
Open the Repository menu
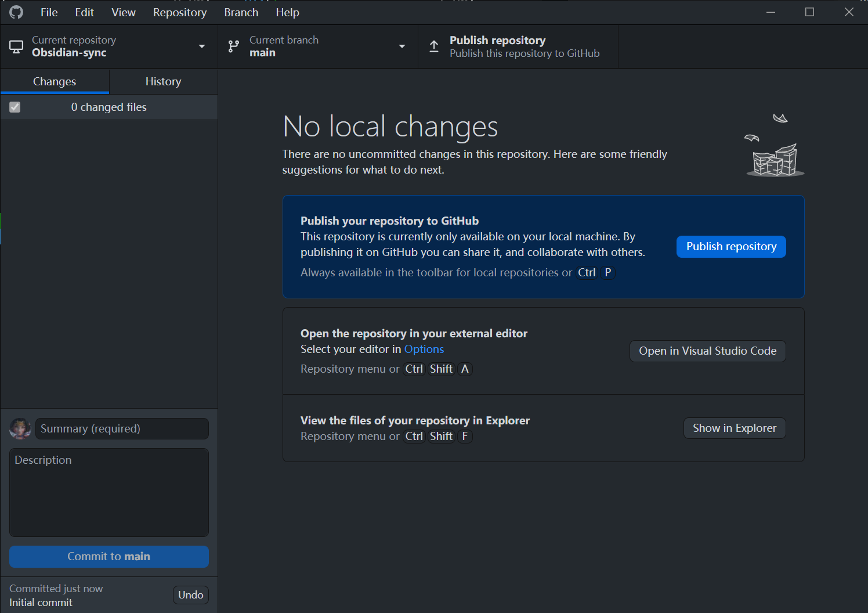tap(180, 12)
